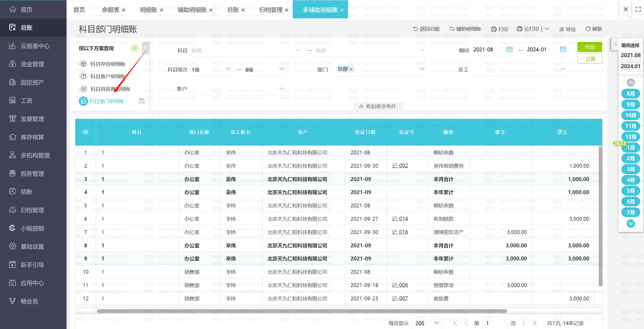Open the calendar picker for start period 2021-08
This screenshot has width=644, height=329.
tap(509, 50)
